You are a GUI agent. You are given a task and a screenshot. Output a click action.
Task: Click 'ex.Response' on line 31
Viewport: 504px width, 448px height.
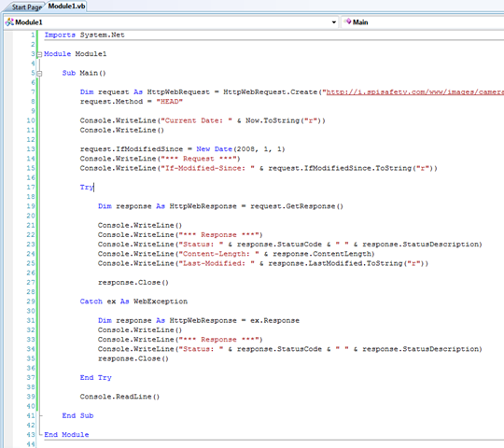[274, 321]
